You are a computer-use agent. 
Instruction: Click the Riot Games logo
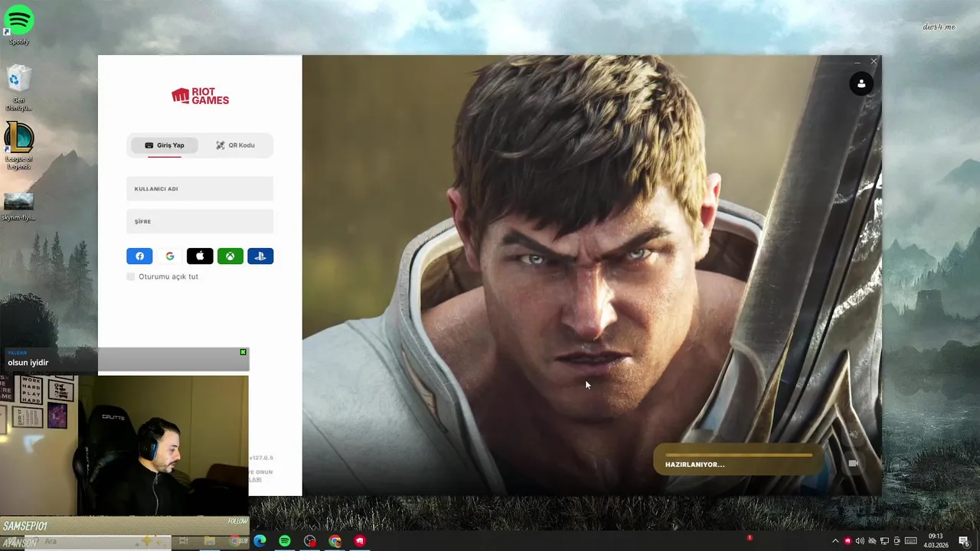(x=200, y=96)
